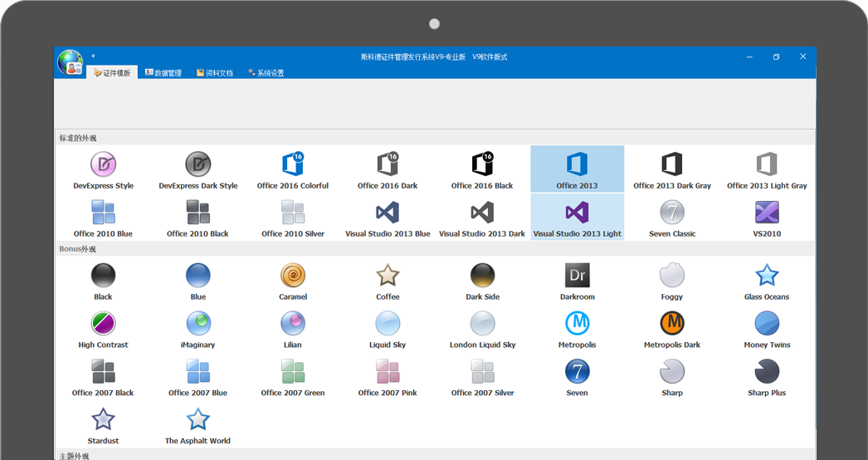The image size is (868, 460).
Task: Choose the Office 2016 Black skin
Action: 482,169
